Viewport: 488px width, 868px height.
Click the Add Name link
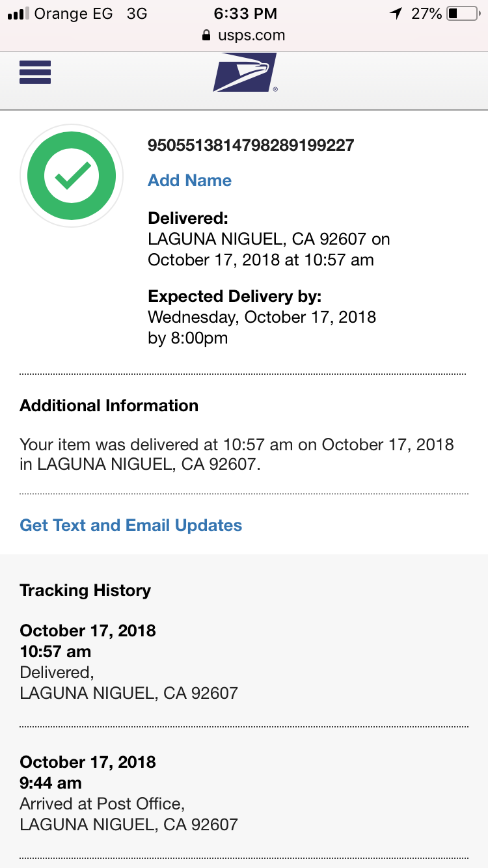tap(189, 180)
